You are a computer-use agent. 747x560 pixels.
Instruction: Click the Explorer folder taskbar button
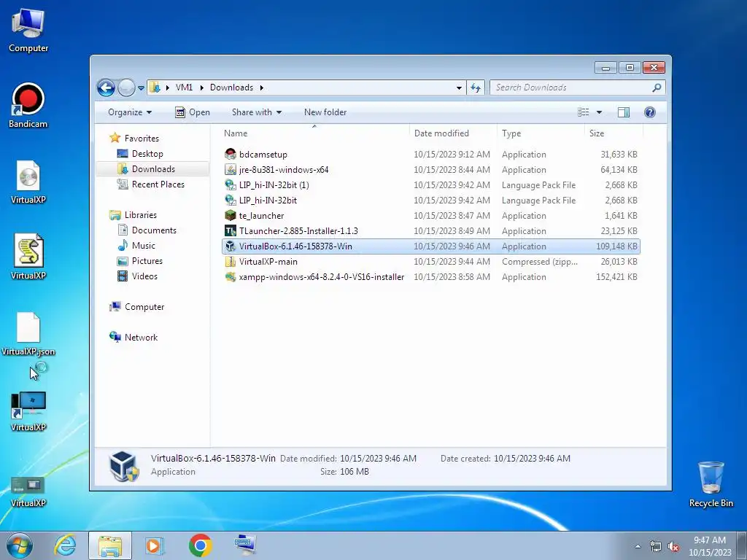(x=110, y=545)
